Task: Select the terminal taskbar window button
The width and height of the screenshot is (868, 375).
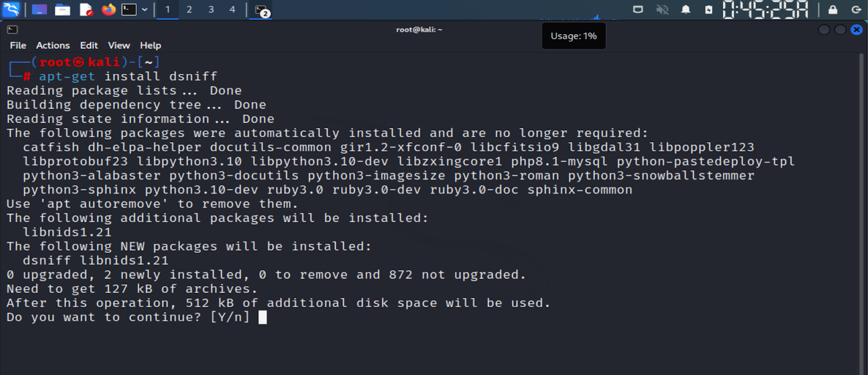Action: (261, 10)
